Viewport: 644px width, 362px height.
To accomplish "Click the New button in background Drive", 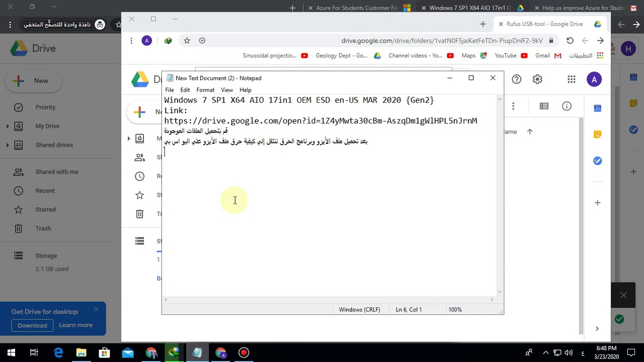I will tap(33, 81).
